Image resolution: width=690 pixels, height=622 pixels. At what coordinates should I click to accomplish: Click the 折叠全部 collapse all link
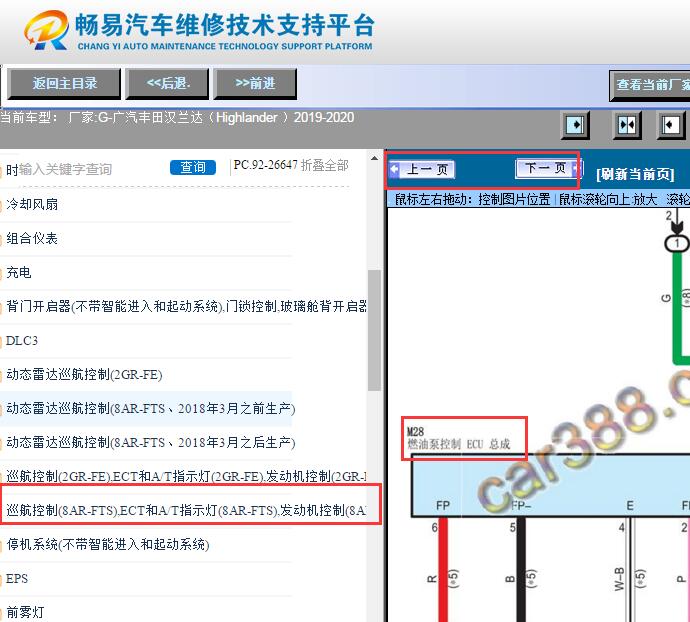coord(325,165)
